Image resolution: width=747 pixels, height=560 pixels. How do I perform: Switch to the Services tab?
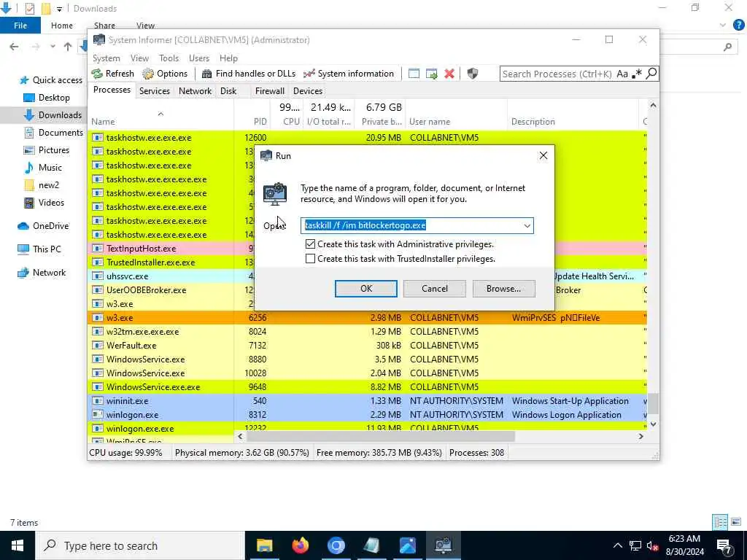click(x=155, y=91)
